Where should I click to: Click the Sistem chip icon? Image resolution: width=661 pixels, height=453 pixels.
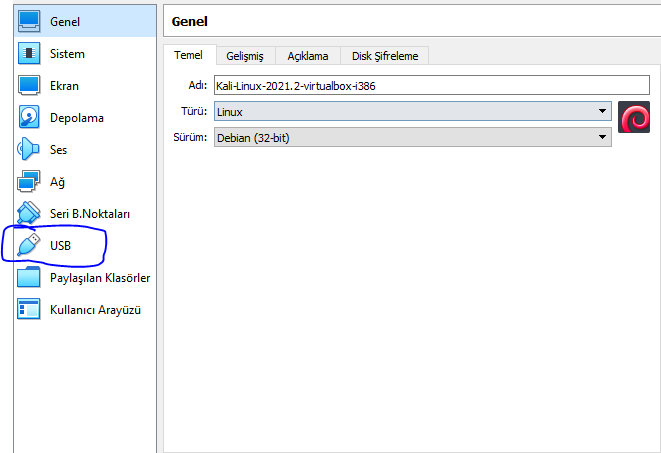(29, 54)
